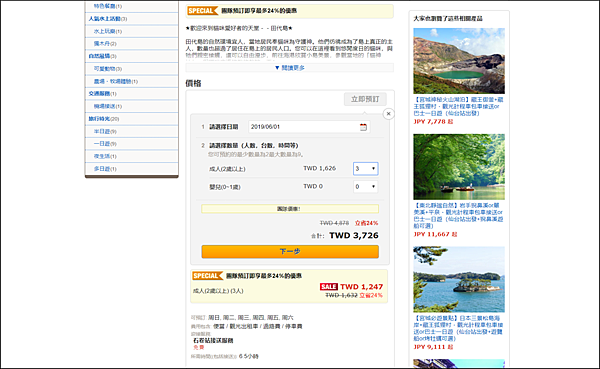Click the 立即預訂 book now button
The width and height of the screenshot is (600, 369).
(x=365, y=99)
